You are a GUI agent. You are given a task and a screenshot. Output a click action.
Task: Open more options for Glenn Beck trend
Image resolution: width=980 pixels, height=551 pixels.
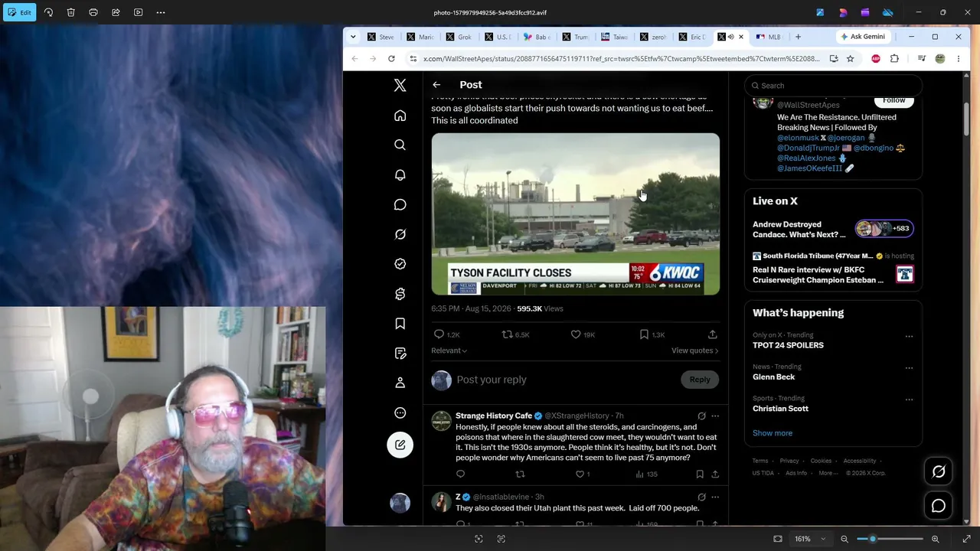[x=909, y=367]
